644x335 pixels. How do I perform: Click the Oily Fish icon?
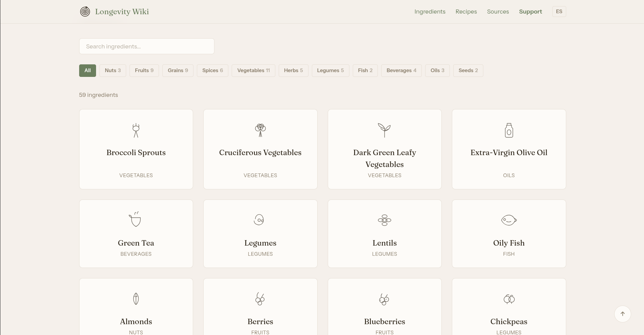tap(509, 220)
